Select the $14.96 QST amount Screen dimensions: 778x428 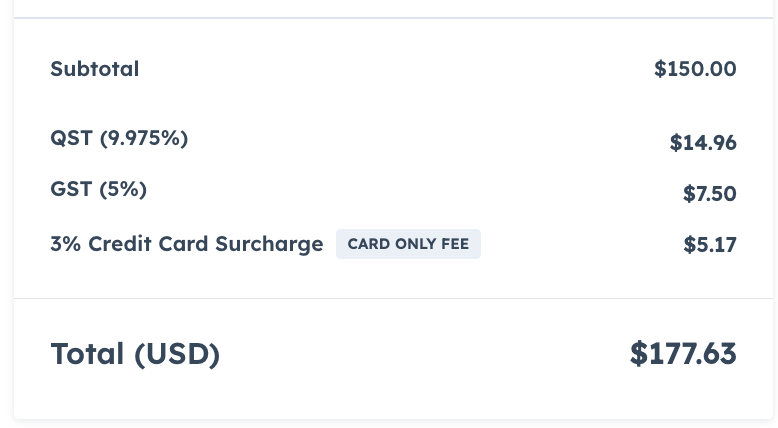(703, 143)
